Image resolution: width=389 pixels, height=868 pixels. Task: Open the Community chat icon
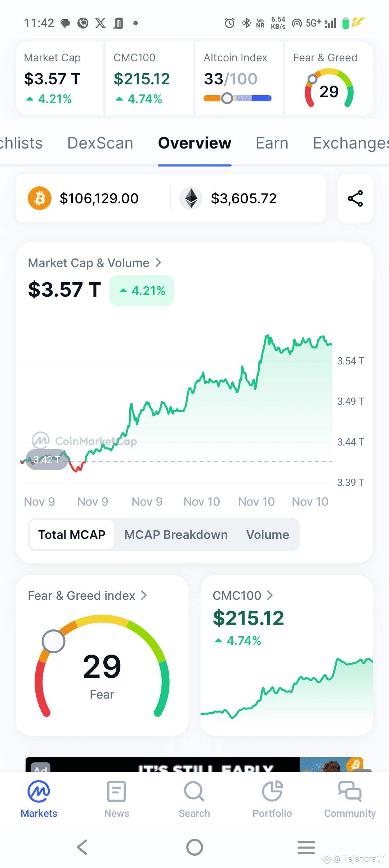(350, 792)
